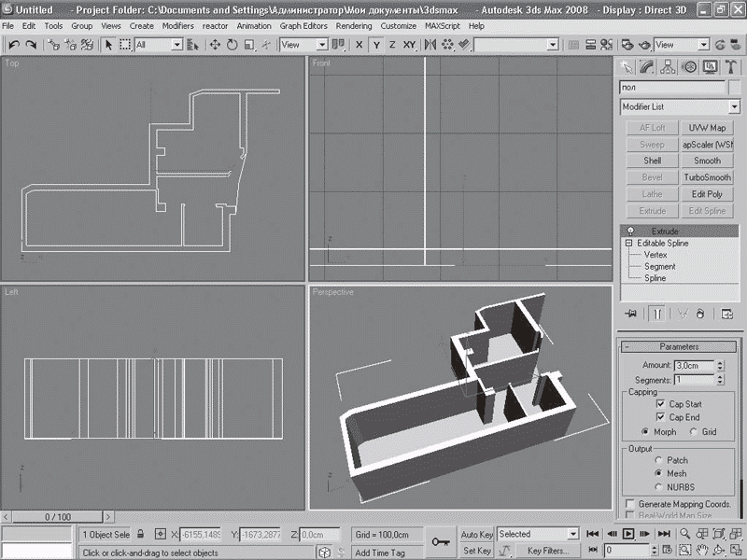747x560 pixels.
Task: Disable the Cap Start checkbox
Action: (x=662, y=404)
